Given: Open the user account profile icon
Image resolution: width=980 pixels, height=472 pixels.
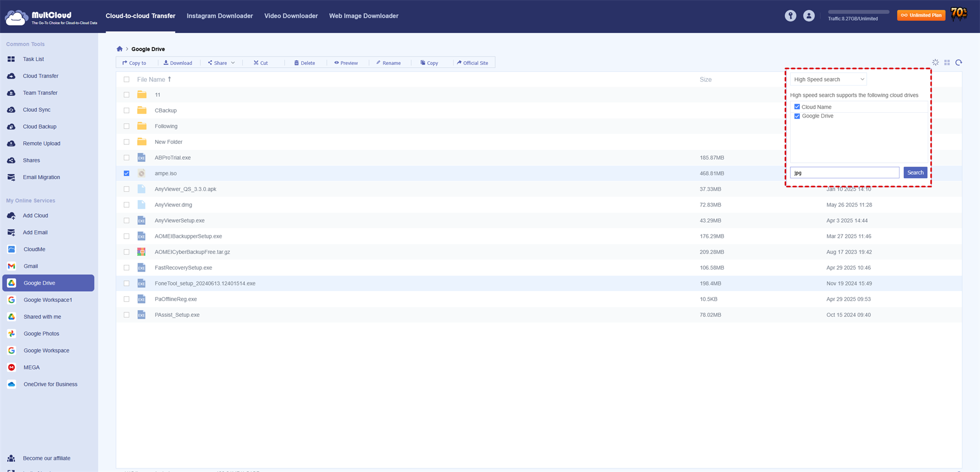Looking at the screenshot, I should 808,16.
